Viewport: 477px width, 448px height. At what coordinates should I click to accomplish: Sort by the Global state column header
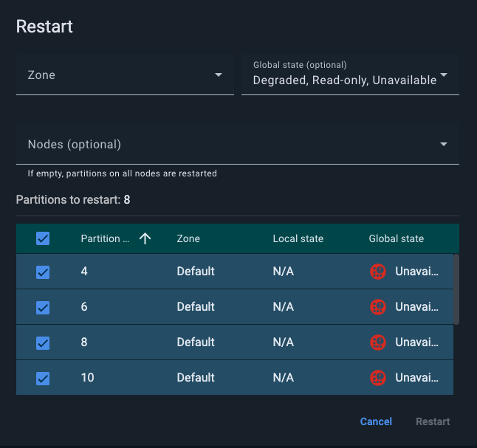[x=397, y=238]
